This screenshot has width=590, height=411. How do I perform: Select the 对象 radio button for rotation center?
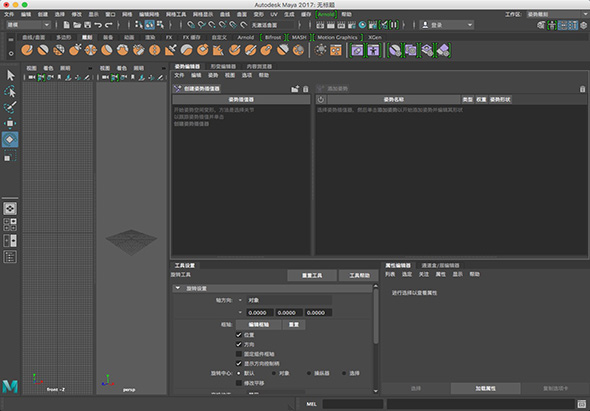(274, 373)
